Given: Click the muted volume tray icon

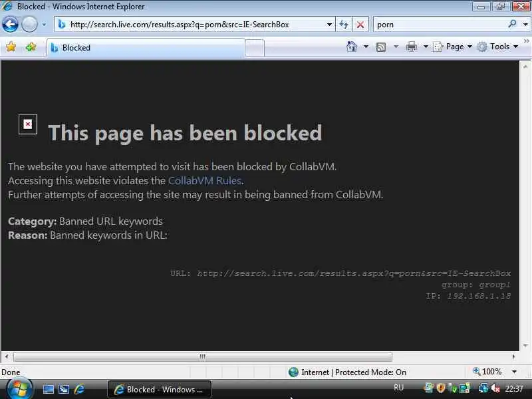Looking at the screenshot, I should [495, 388].
